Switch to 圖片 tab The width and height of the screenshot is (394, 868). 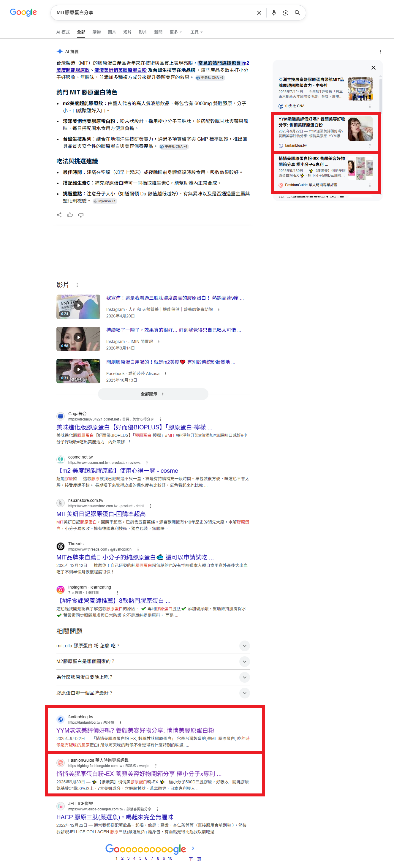coord(112,32)
